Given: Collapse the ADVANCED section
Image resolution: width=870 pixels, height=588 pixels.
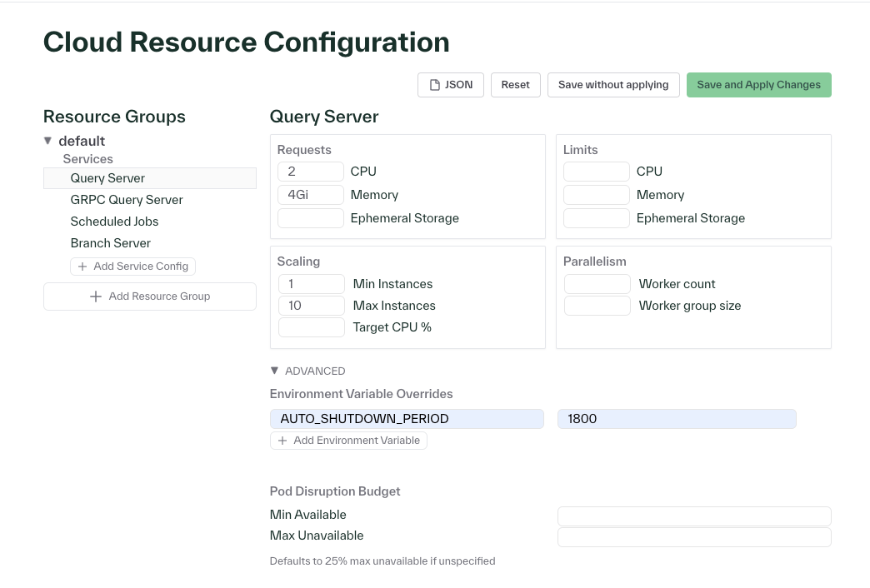Looking at the screenshot, I should tap(274, 371).
